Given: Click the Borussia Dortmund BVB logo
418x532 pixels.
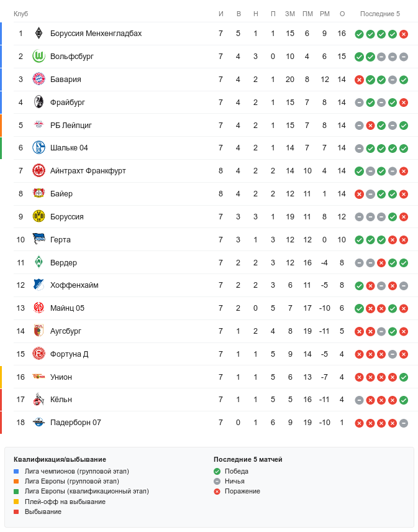Looking at the screenshot, I should point(39,217).
